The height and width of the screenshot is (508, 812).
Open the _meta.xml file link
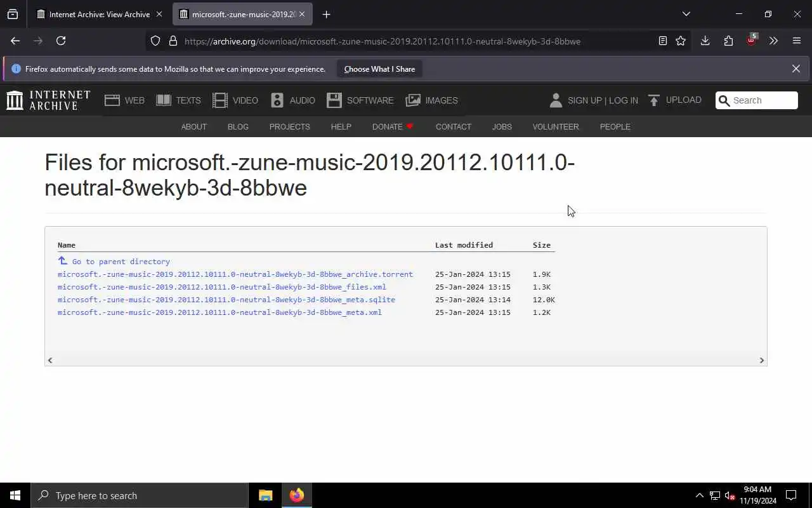tap(219, 312)
